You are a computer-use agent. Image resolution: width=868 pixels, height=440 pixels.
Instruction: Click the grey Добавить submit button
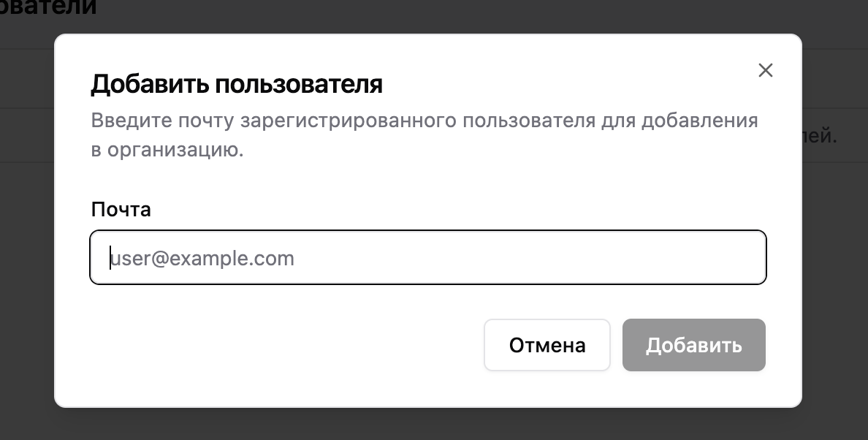693,345
